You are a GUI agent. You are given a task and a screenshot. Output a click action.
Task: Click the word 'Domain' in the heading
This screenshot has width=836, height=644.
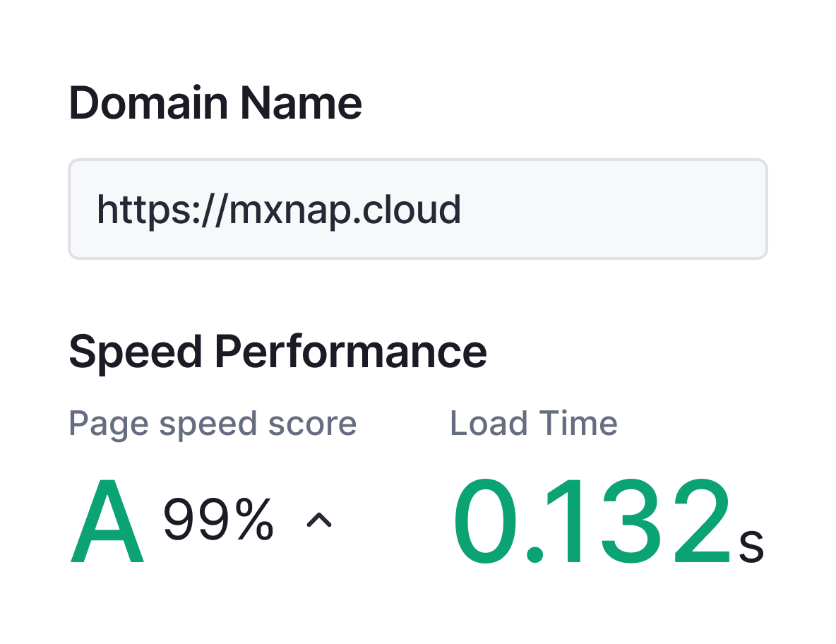tap(151, 104)
